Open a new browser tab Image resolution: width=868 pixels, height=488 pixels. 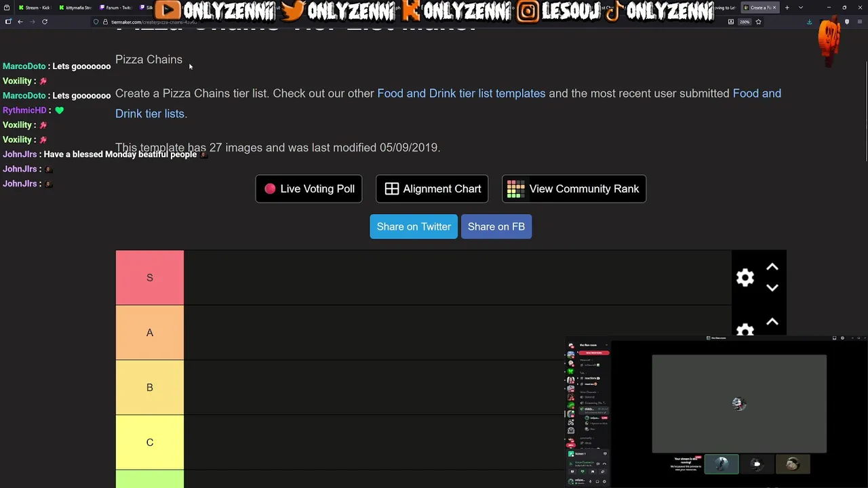pyautogui.click(x=787, y=7)
